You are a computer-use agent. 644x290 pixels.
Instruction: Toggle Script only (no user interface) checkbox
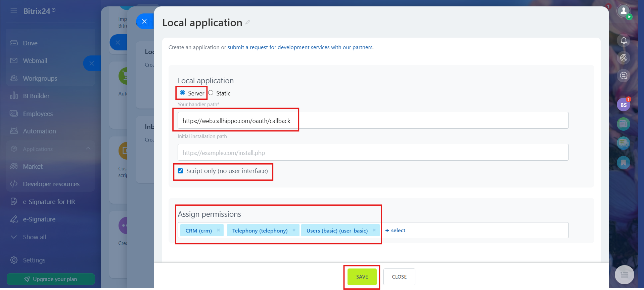(x=180, y=171)
